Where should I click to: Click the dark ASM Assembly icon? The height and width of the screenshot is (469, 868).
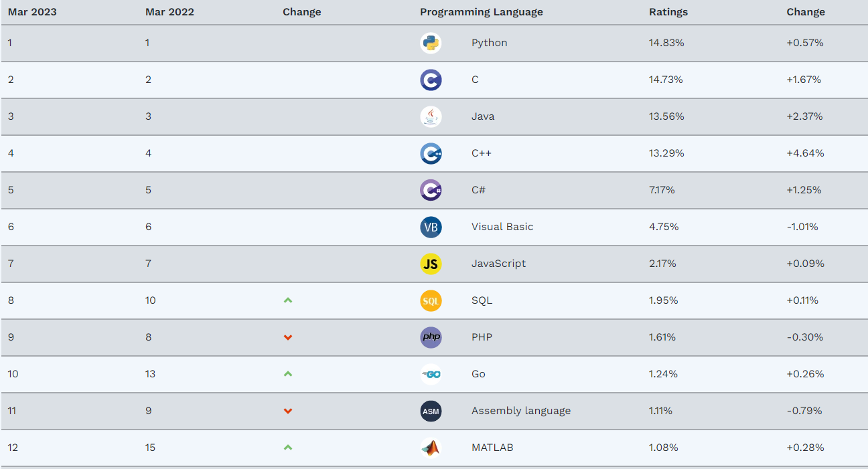(x=431, y=411)
